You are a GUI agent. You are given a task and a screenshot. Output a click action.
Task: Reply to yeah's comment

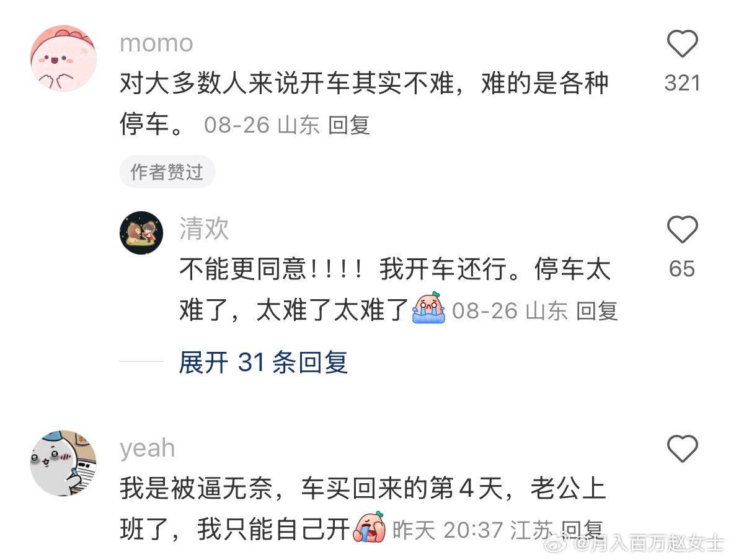pyautogui.click(x=582, y=530)
